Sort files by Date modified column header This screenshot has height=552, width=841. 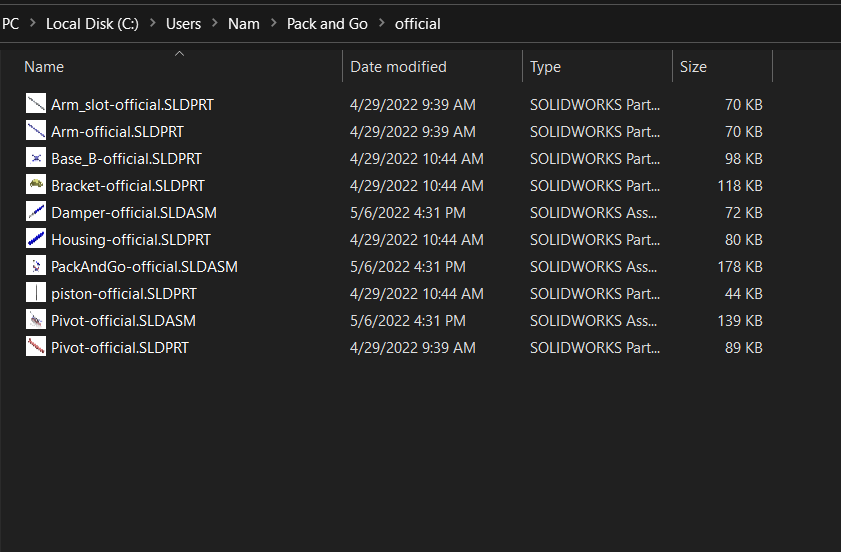tap(399, 67)
